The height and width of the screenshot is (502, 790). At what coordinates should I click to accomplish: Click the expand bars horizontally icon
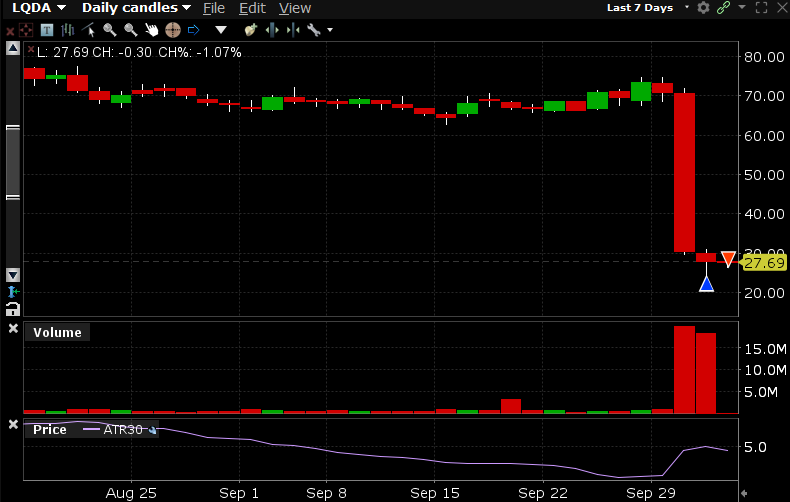pyautogui.click(x=272, y=30)
